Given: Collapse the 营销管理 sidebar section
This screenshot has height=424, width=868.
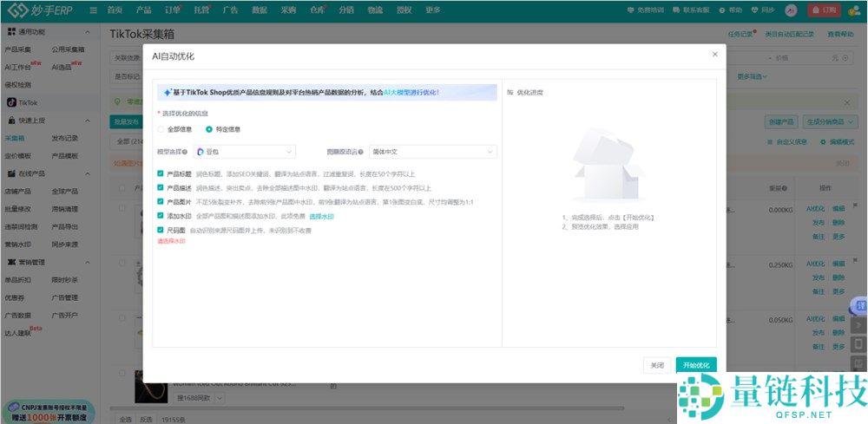Looking at the screenshot, I should click(x=88, y=262).
